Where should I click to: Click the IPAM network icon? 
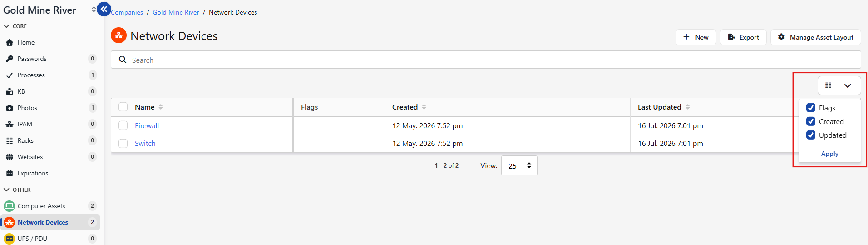coord(10,124)
